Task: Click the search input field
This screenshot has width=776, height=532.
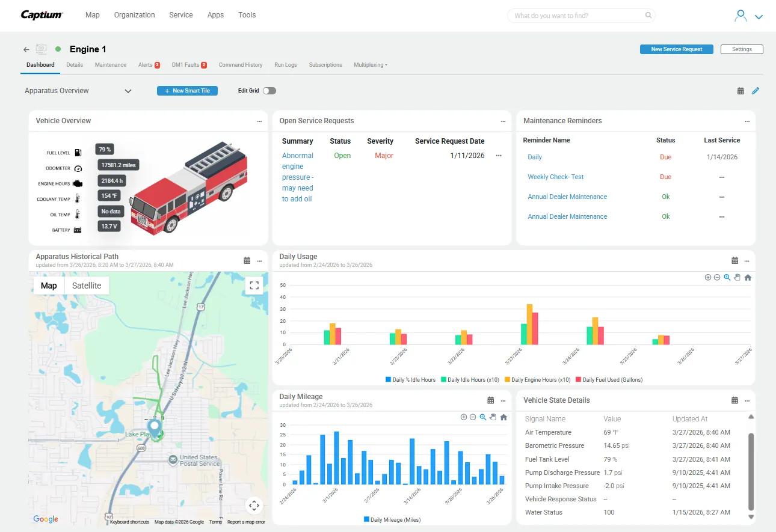Action: point(577,16)
